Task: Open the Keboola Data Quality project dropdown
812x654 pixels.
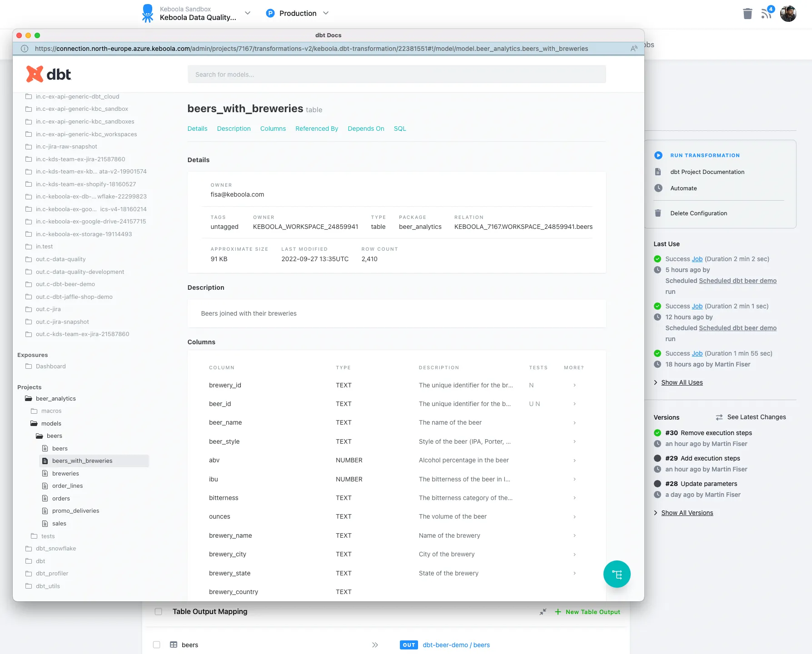Action: [248, 13]
